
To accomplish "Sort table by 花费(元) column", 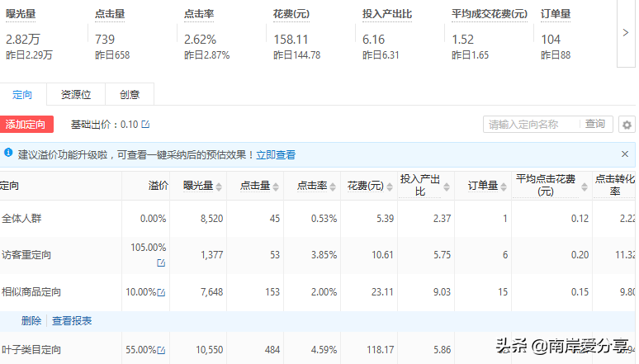I will (390, 187).
